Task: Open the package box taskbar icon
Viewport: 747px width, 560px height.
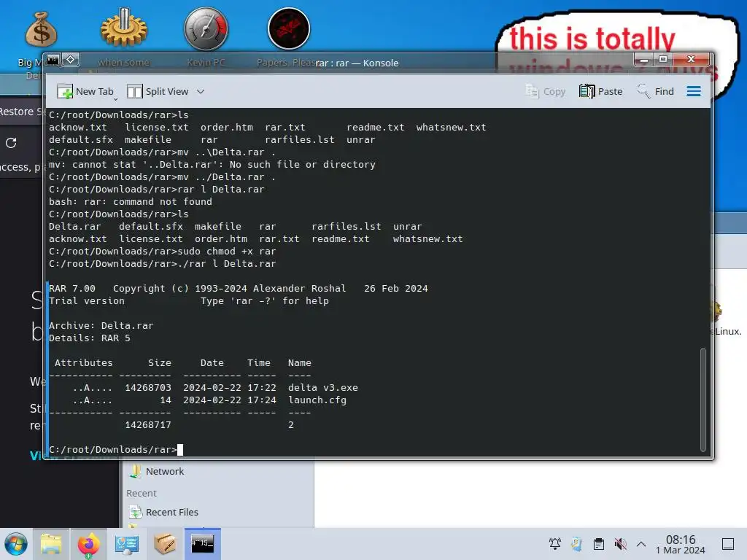Action: (x=165, y=544)
